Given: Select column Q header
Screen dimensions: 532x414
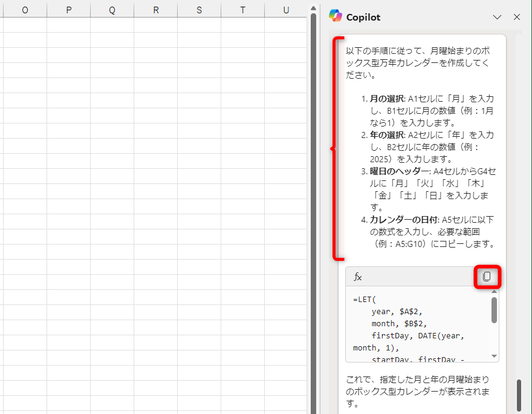Looking at the screenshot, I should (112, 10).
